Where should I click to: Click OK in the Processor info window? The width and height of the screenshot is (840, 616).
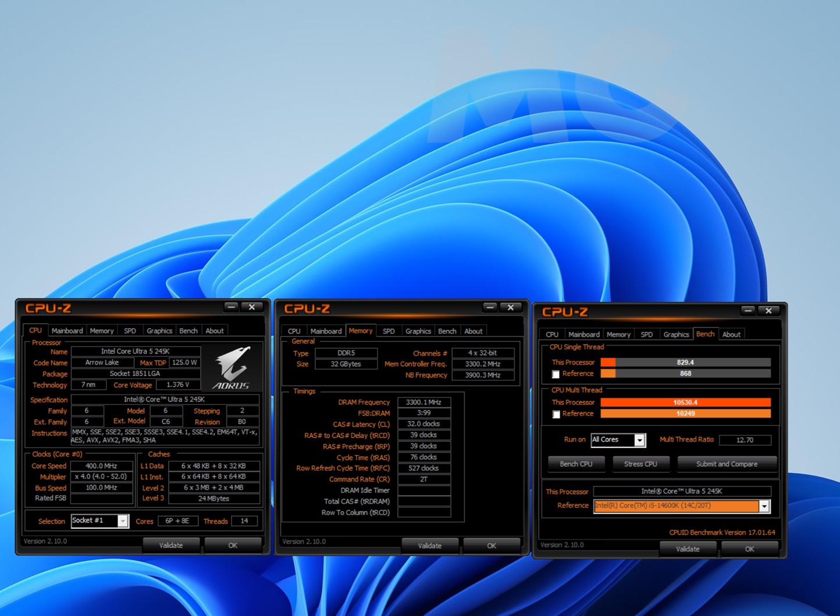[233, 546]
